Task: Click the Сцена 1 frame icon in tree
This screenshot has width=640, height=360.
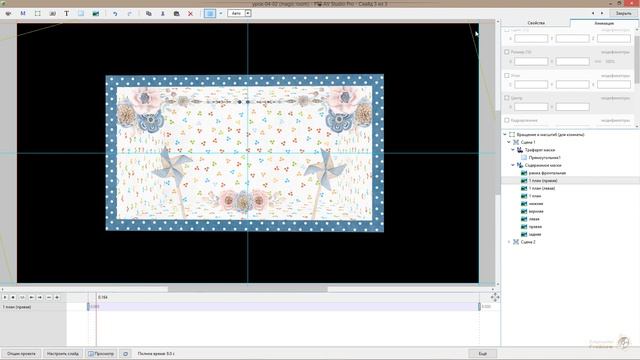Action: [516, 142]
